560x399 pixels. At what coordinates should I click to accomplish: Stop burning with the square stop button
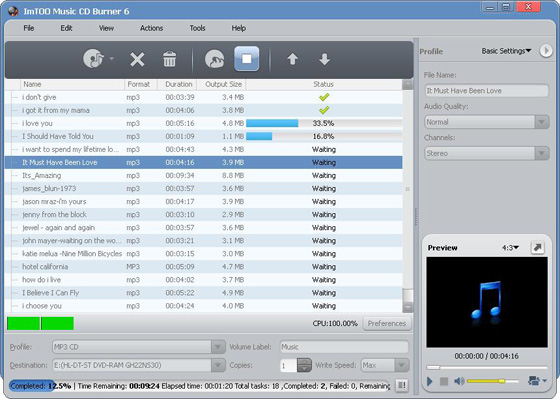[246, 59]
